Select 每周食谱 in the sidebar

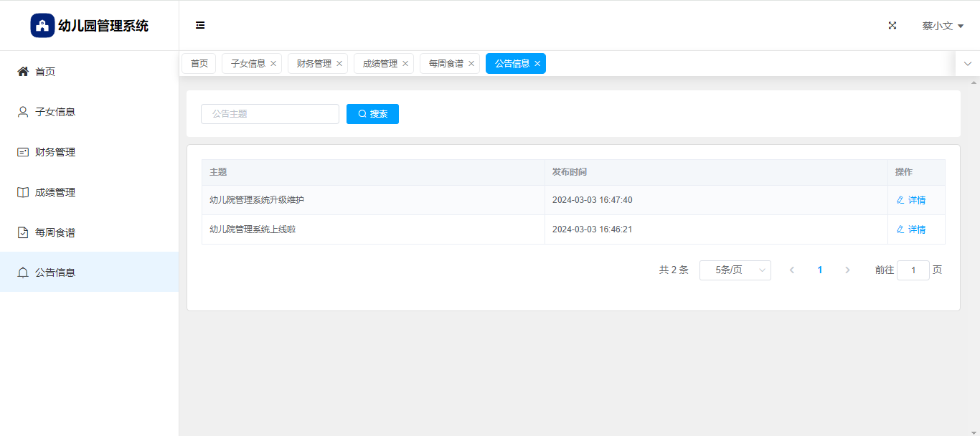(55, 232)
